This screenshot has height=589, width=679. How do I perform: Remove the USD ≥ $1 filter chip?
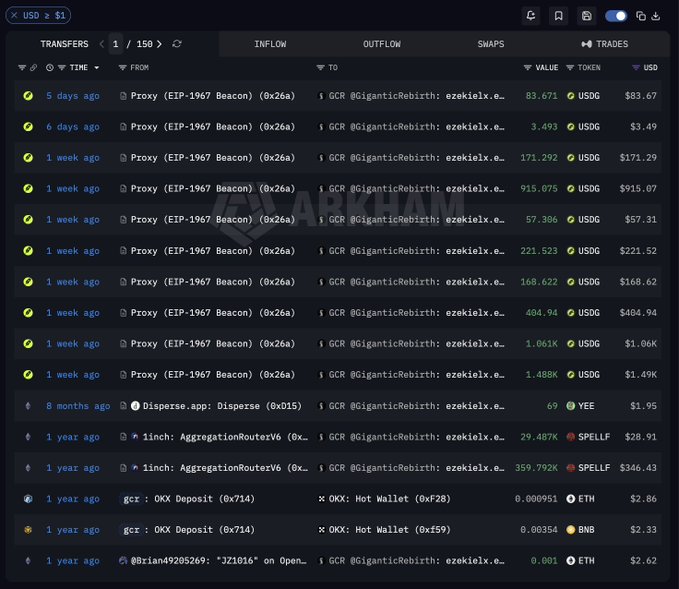point(14,16)
